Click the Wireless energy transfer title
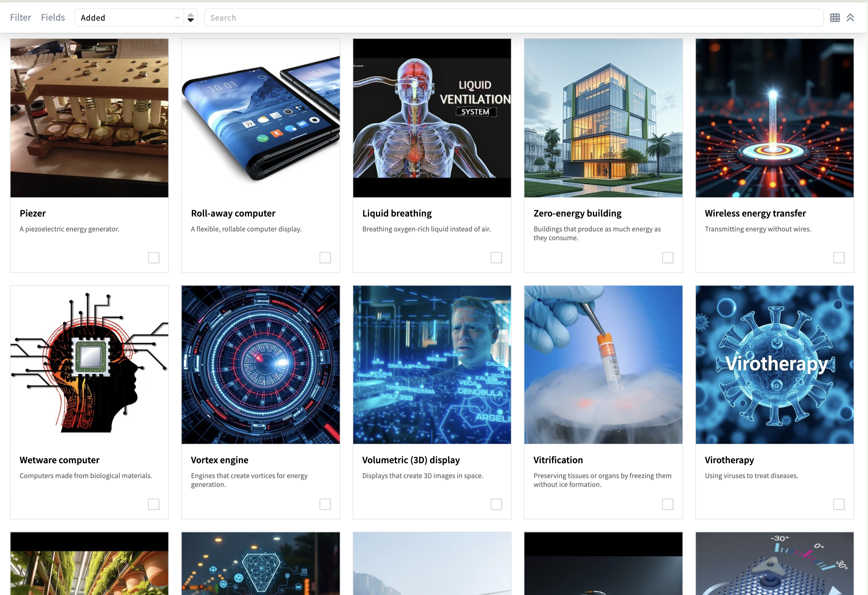The image size is (868, 595). click(755, 213)
